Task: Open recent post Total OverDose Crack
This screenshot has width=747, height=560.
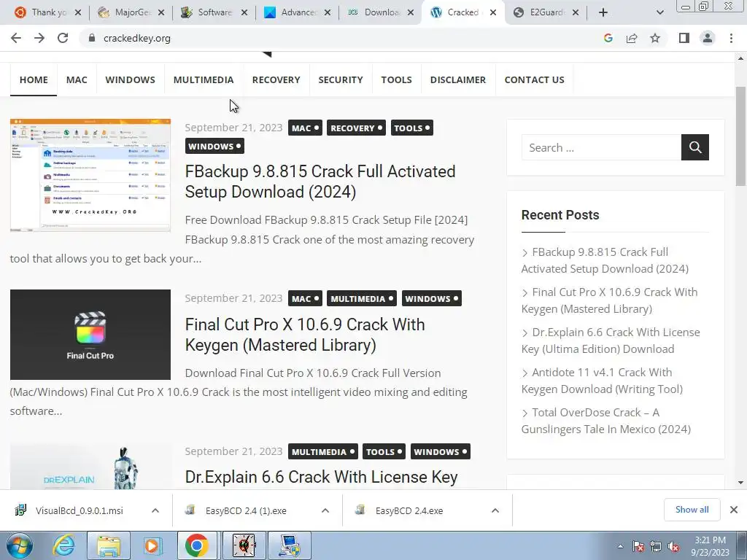Action: (606, 421)
